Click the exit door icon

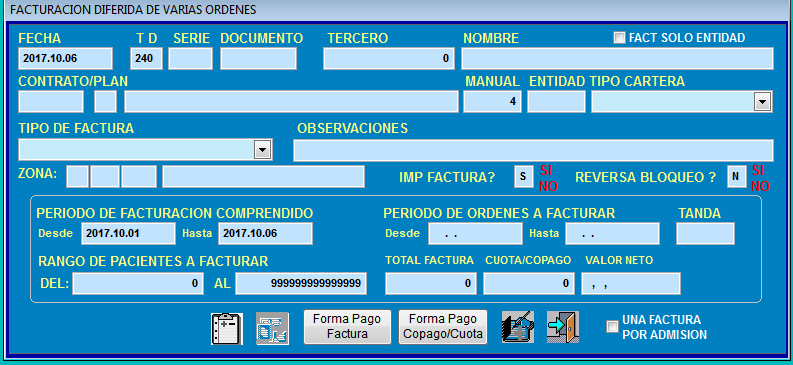563,327
